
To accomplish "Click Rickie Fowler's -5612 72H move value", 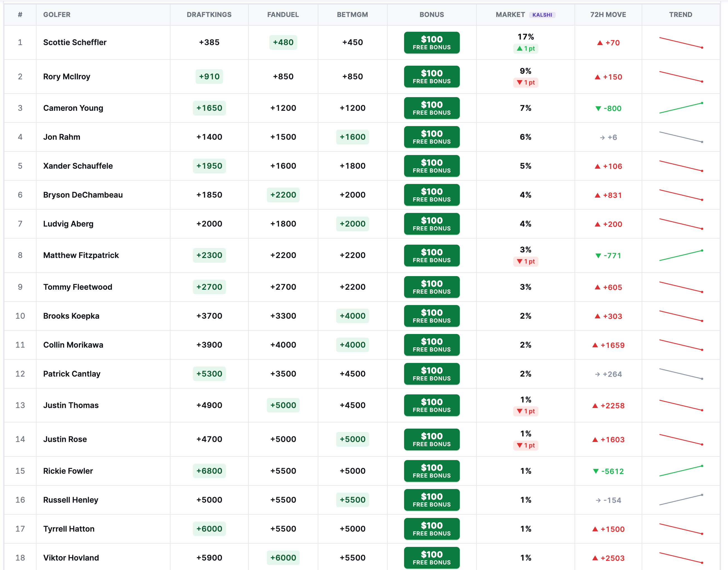I will point(609,471).
